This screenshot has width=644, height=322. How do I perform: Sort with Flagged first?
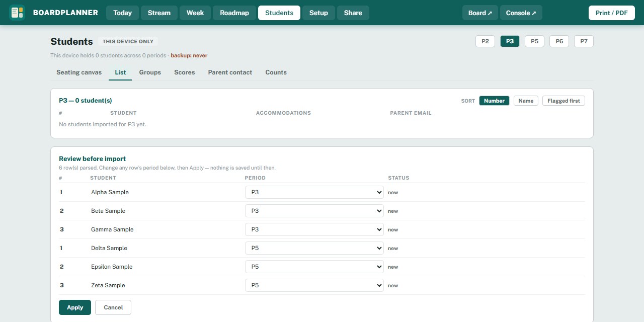point(563,101)
